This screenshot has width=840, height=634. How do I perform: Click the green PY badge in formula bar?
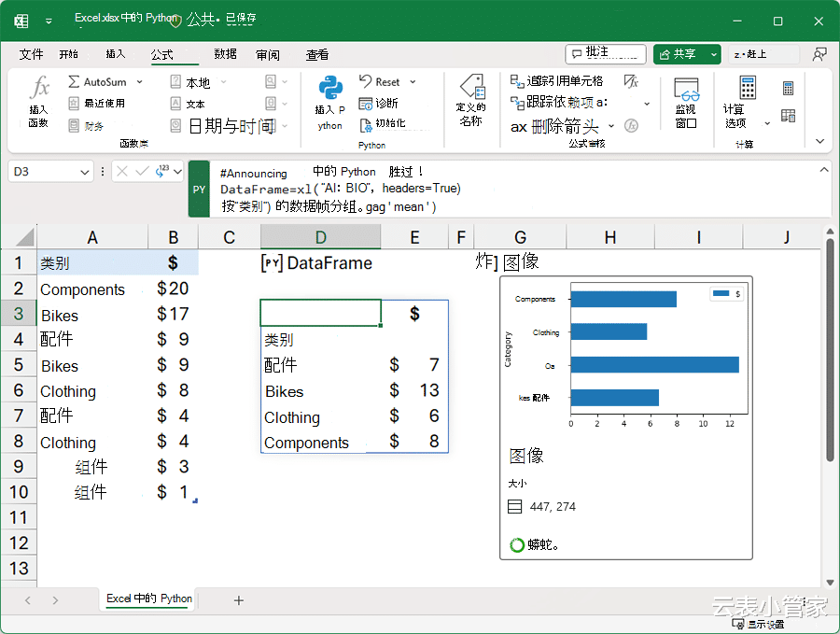(199, 189)
